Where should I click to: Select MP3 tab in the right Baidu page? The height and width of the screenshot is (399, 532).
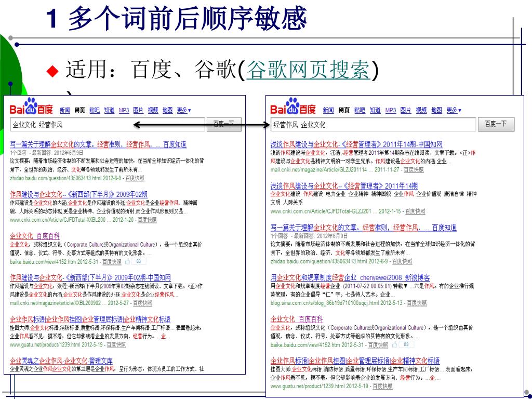tap(391, 110)
